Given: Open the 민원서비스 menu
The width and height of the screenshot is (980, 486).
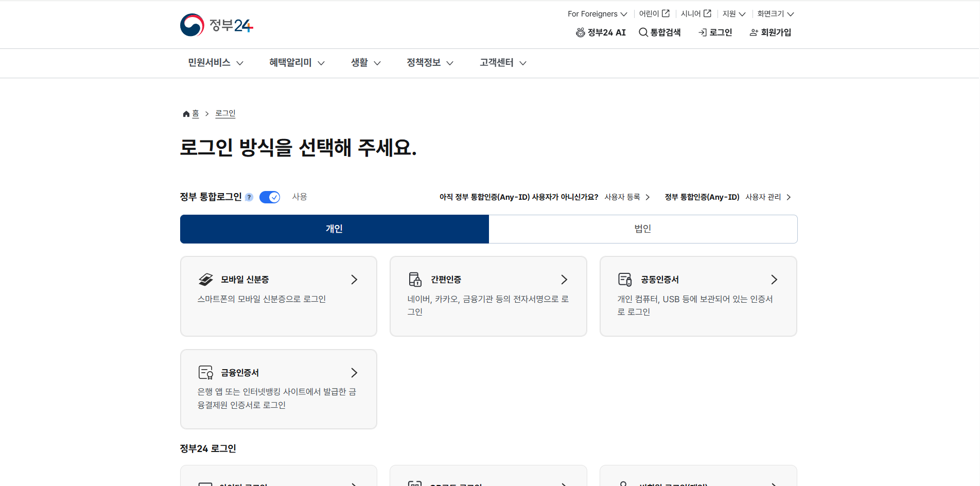Looking at the screenshot, I should pos(216,63).
